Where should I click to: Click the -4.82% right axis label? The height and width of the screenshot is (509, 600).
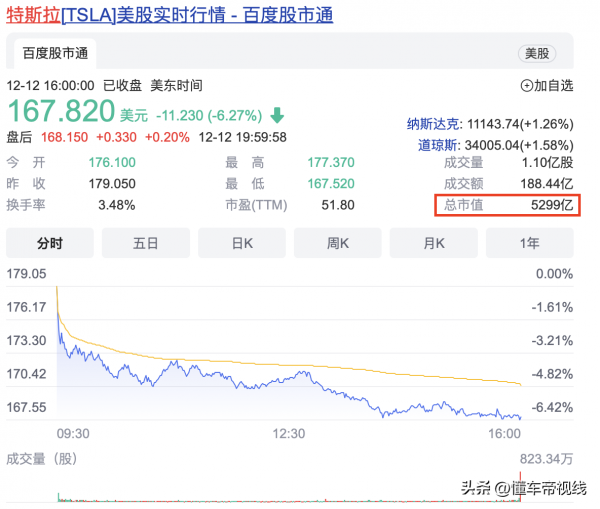click(x=552, y=374)
